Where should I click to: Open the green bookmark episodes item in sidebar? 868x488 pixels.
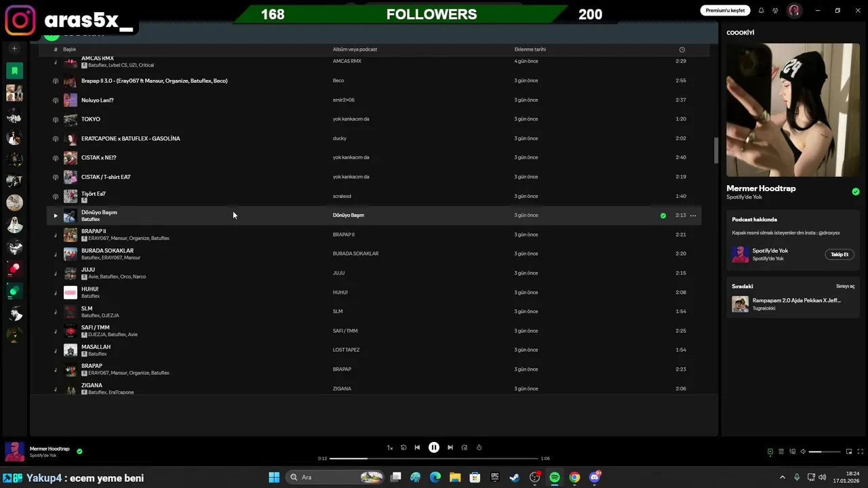tap(14, 70)
